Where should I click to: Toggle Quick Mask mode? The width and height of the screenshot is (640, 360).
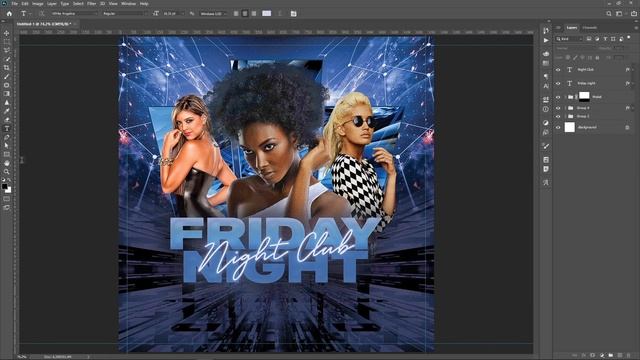7,199
